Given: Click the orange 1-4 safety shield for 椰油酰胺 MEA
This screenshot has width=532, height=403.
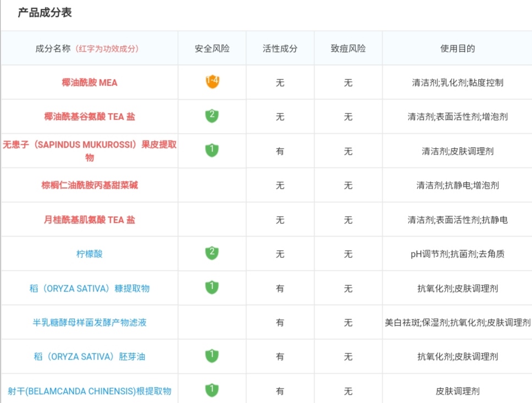Looking at the screenshot, I should click(x=211, y=82).
